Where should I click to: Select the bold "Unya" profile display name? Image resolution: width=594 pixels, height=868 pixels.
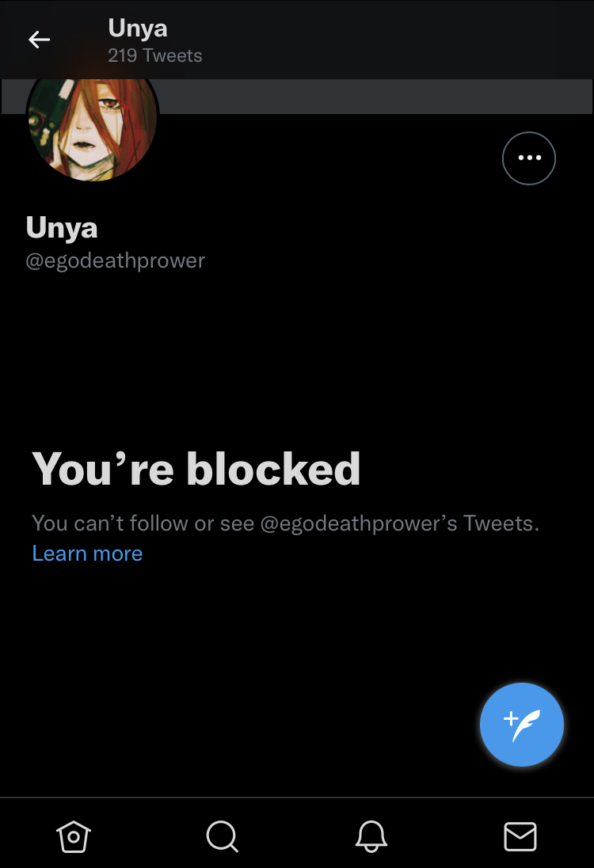coord(62,228)
